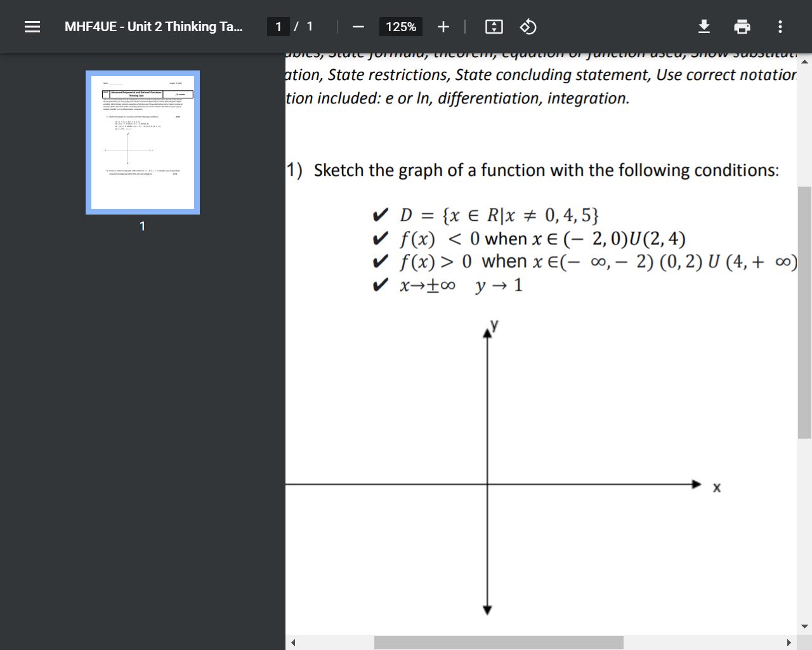Zoom out of the PDF document
Viewport: 812px width, 650px height.
click(358, 27)
